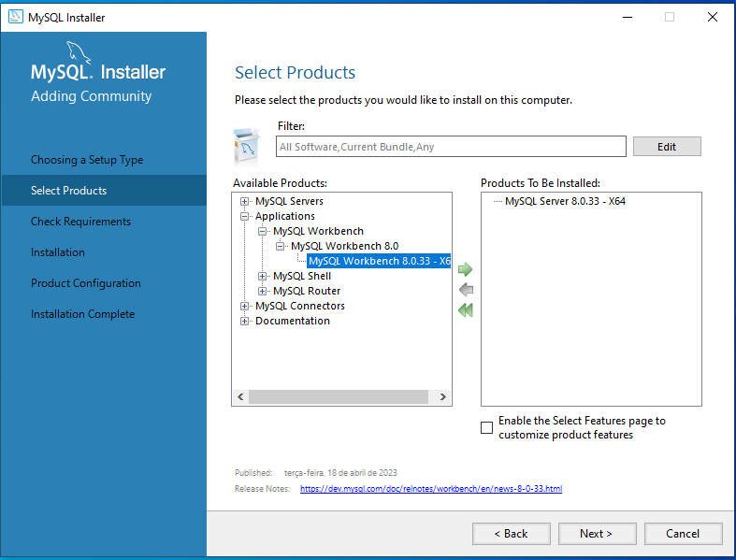Click the single left remove arrow
The image size is (736, 560).
coord(465,290)
